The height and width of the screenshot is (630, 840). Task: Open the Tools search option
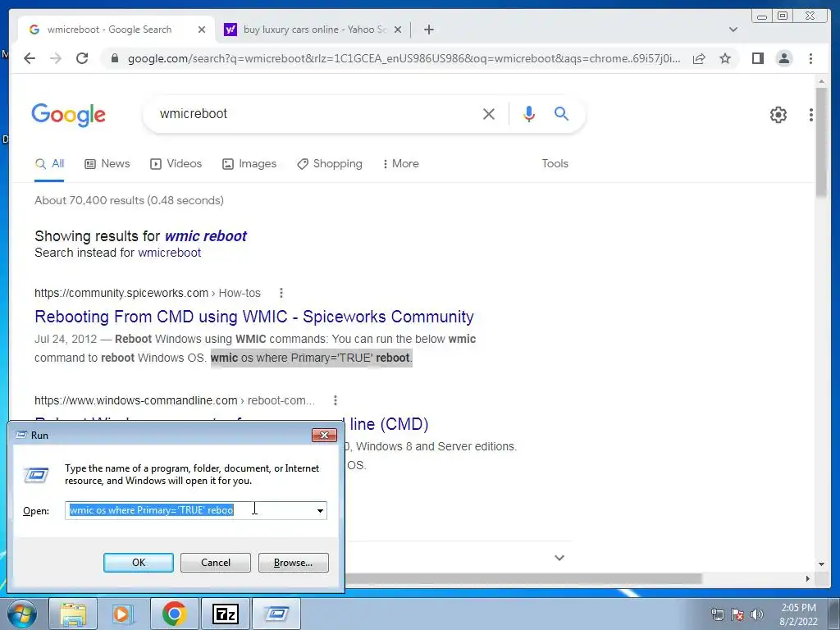pyautogui.click(x=555, y=163)
